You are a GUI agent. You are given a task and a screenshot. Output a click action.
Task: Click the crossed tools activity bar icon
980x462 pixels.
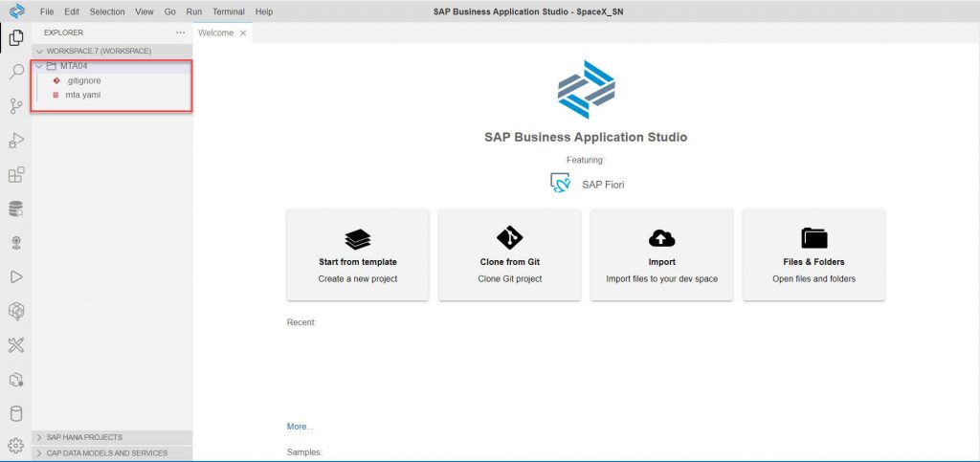16,344
